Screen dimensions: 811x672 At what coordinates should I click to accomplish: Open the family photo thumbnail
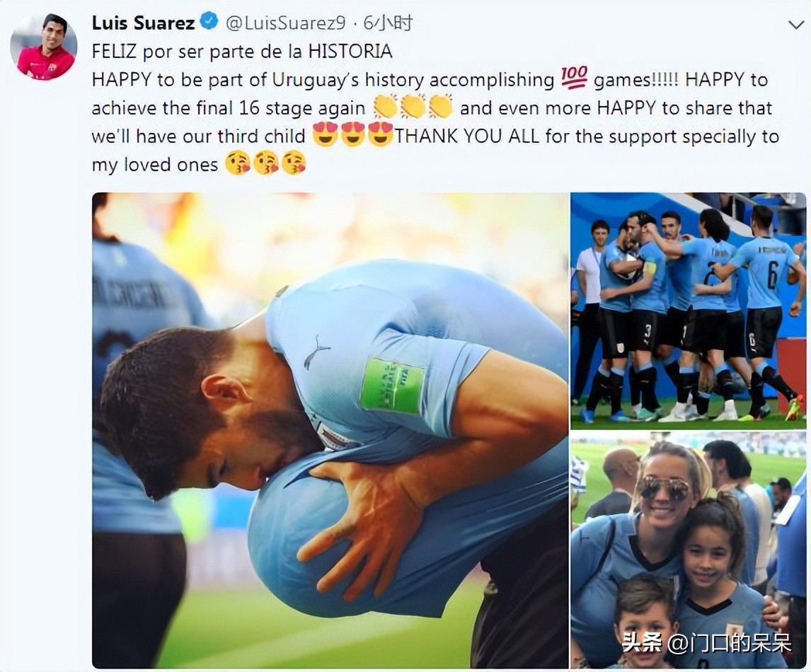coord(688,550)
